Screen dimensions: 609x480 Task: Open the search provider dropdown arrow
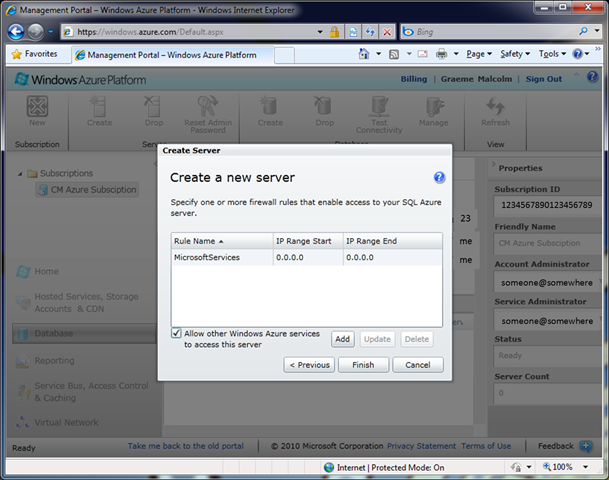[597, 31]
